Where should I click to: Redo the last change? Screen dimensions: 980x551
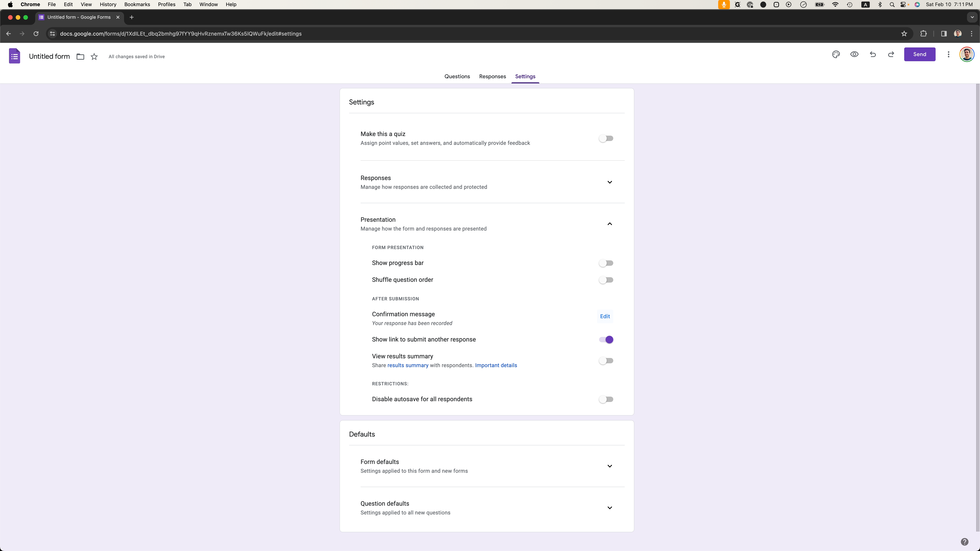[891, 54]
